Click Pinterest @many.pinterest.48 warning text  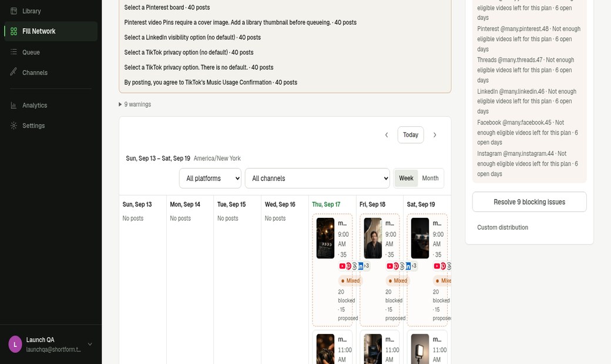[x=529, y=39]
